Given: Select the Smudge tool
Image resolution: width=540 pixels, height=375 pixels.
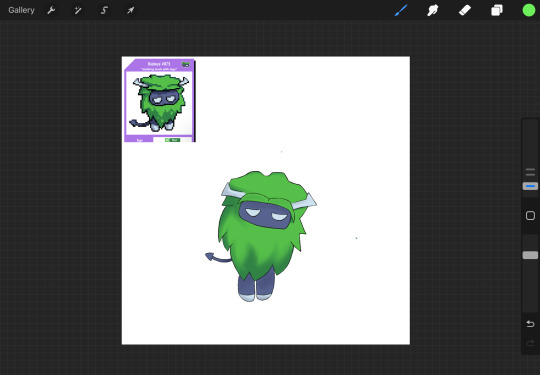Looking at the screenshot, I should pyautogui.click(x=433, y=10).
